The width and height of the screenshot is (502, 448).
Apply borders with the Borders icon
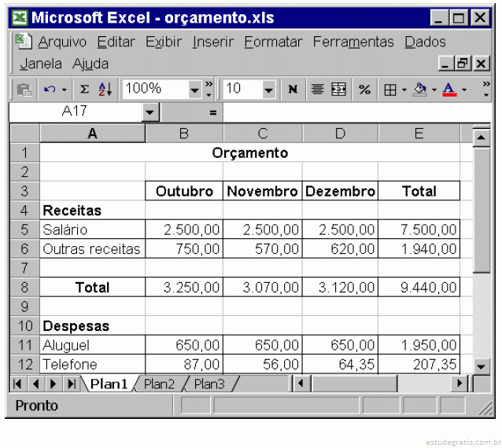pyautogui.click(x=389, y=90)
